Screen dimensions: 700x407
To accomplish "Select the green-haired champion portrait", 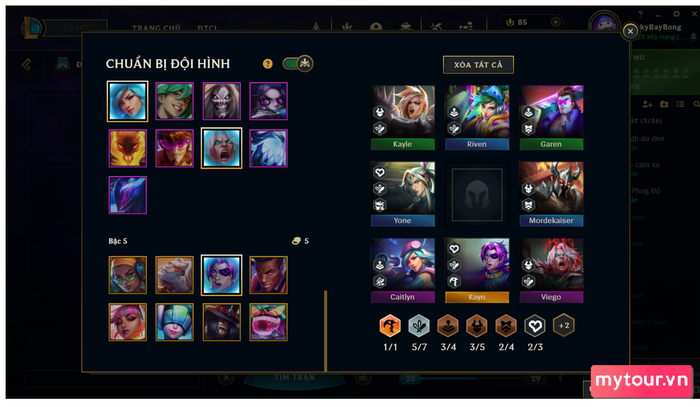I will click(x=175, y=101).
